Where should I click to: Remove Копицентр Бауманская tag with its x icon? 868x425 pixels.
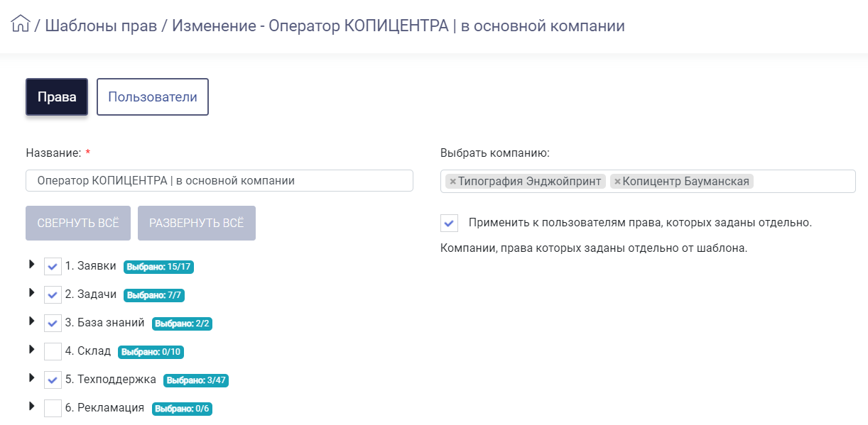(617, 182)
